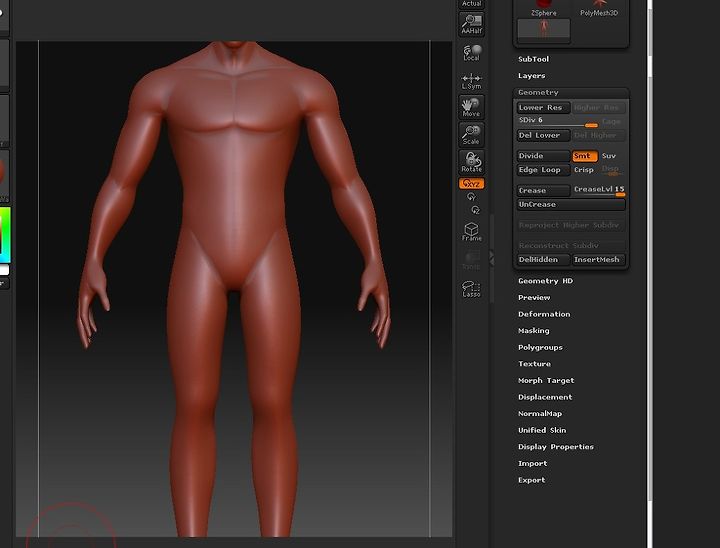Click the panel divider collapse arrows

pyautogui.click(x=491, y=258)
